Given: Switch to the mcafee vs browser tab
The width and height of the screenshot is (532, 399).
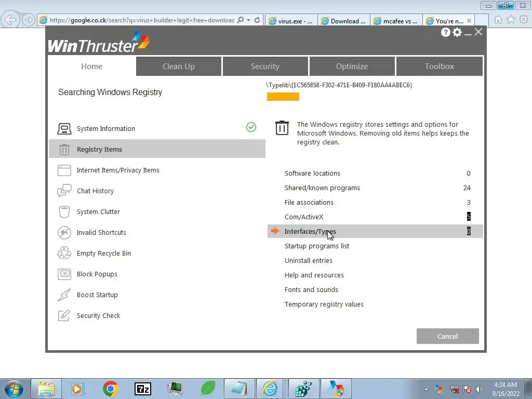Looking at the screenshot, I should (396, 21).
